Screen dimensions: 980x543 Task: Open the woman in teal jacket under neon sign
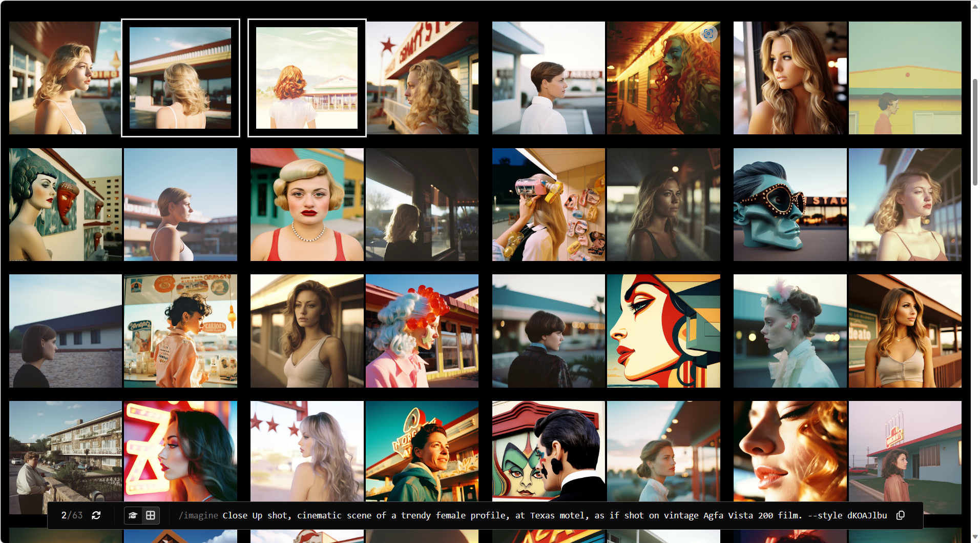422,451
